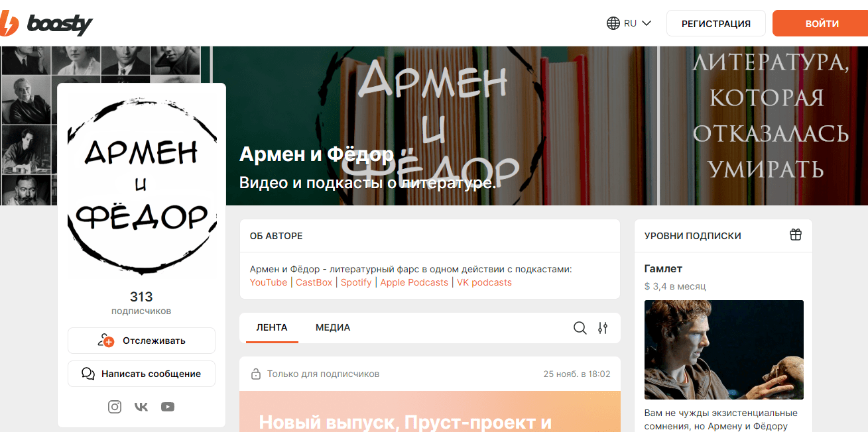This screenshot has height=432, width=868.
Task: Expand the language chevron arrow
Action: (x=646, y=23)
